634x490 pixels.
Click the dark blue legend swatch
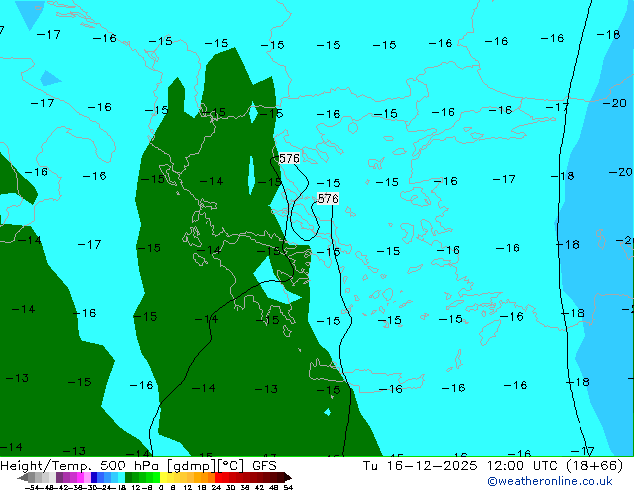(x=94, y=477)
